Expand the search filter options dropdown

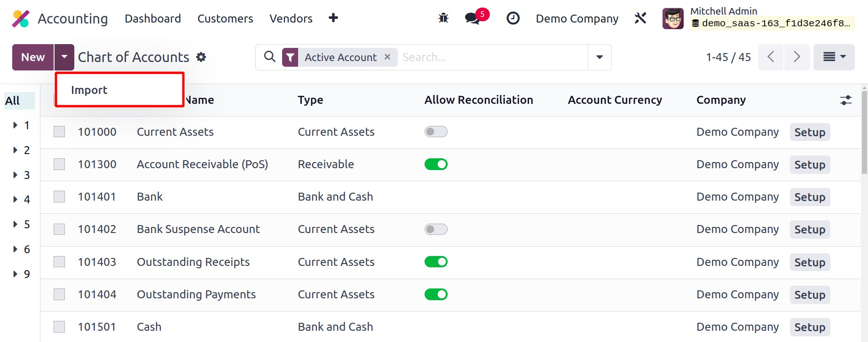pyautogui.click(x=600, y=57)
